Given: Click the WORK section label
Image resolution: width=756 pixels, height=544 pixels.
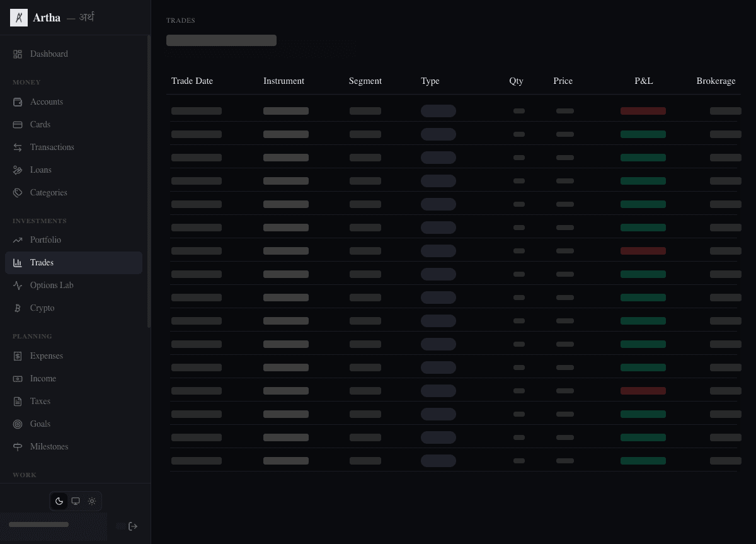Looking at the screenshot, I should (25, 475).
